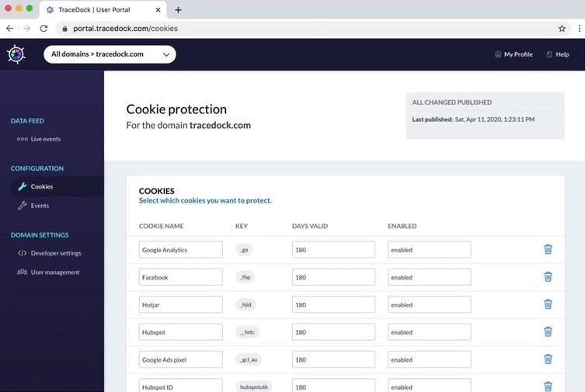Click the KEY column header
Viewport: 585px width, 392px height.
242,226
